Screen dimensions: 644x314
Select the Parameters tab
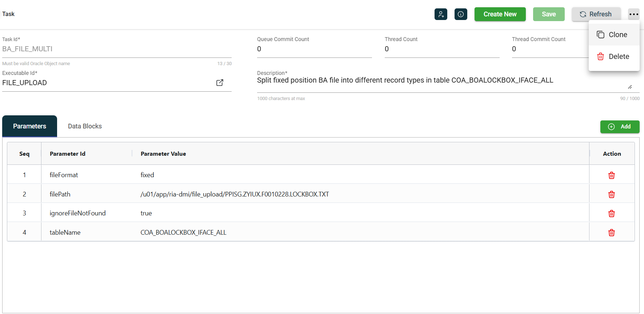tap(30, 126)
